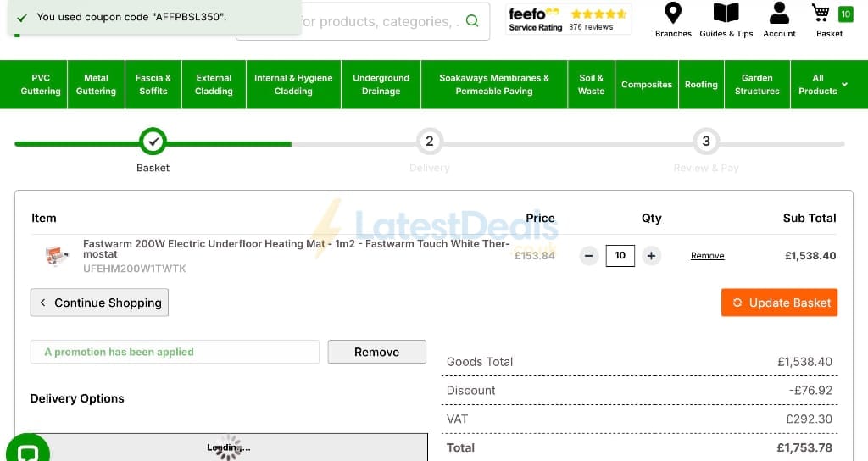The height and width of the screenshot is (461, 868).
Task: Click the basket item count badge 10
Action: [845, 14]
